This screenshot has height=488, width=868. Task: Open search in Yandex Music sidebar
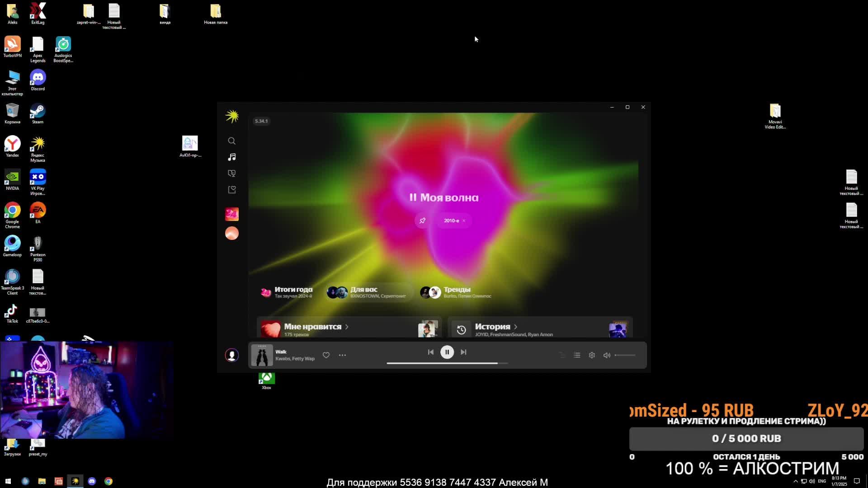pyautogui.click(x=231, y=141)
